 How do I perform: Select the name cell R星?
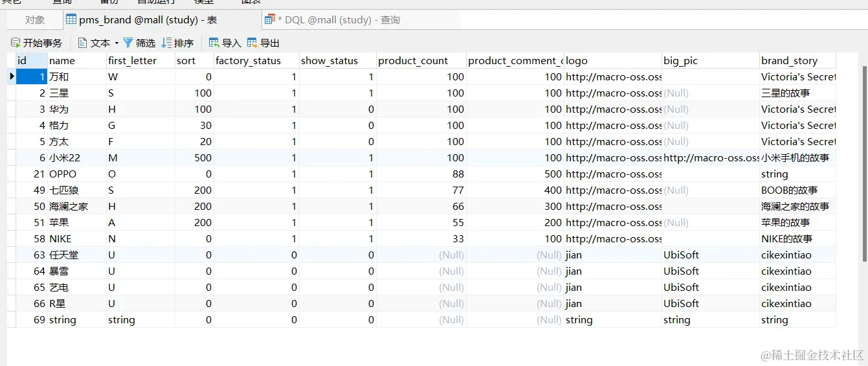point(77,303)
